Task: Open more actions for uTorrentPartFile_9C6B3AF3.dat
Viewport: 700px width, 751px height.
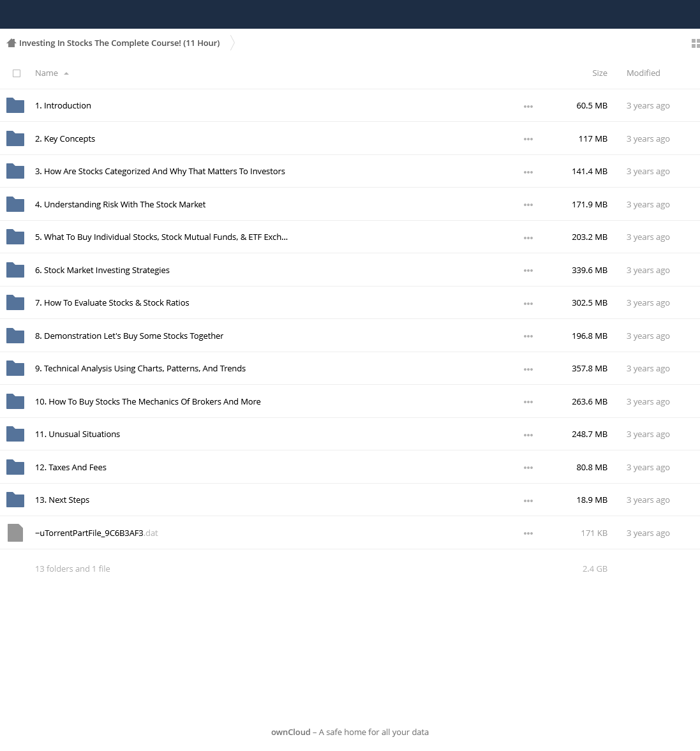Action: click(x=528, y=533)
